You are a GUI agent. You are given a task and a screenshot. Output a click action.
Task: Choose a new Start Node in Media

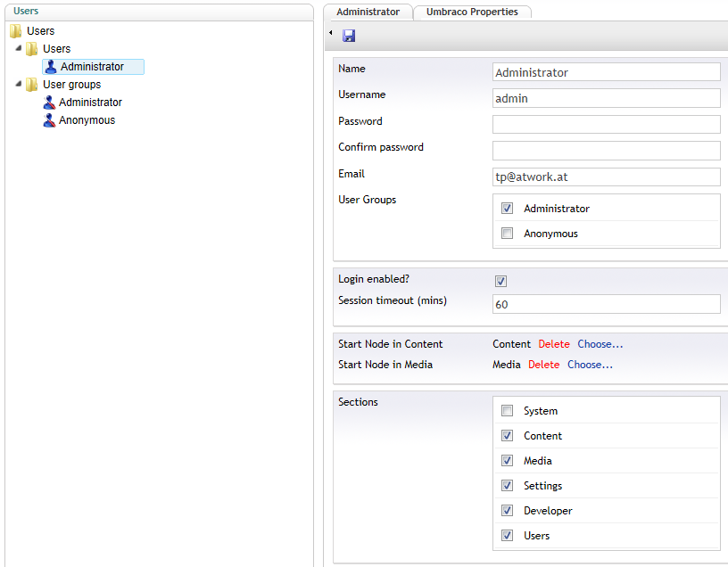coord(590,365)
